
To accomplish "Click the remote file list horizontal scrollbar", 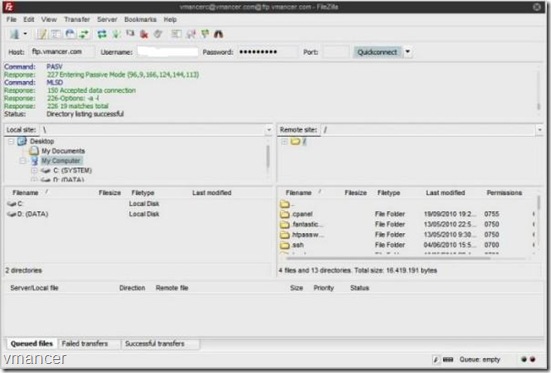I will (x=388, y=258).
